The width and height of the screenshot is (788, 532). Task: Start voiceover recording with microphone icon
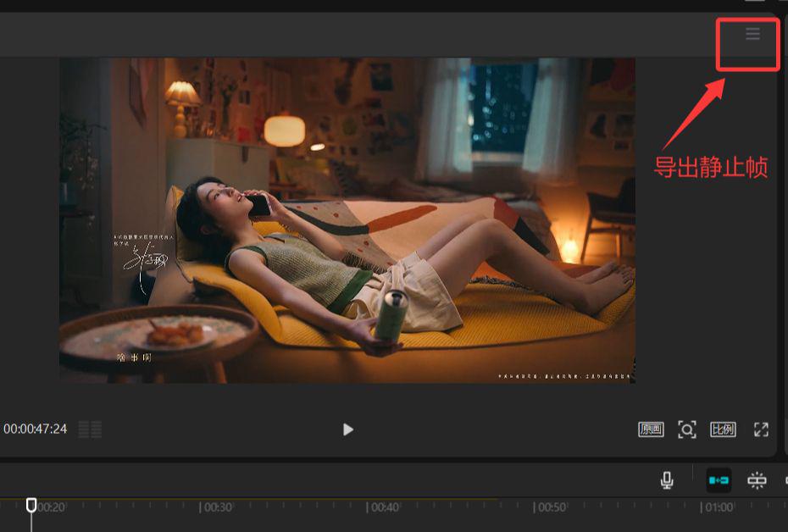point(667,481)
